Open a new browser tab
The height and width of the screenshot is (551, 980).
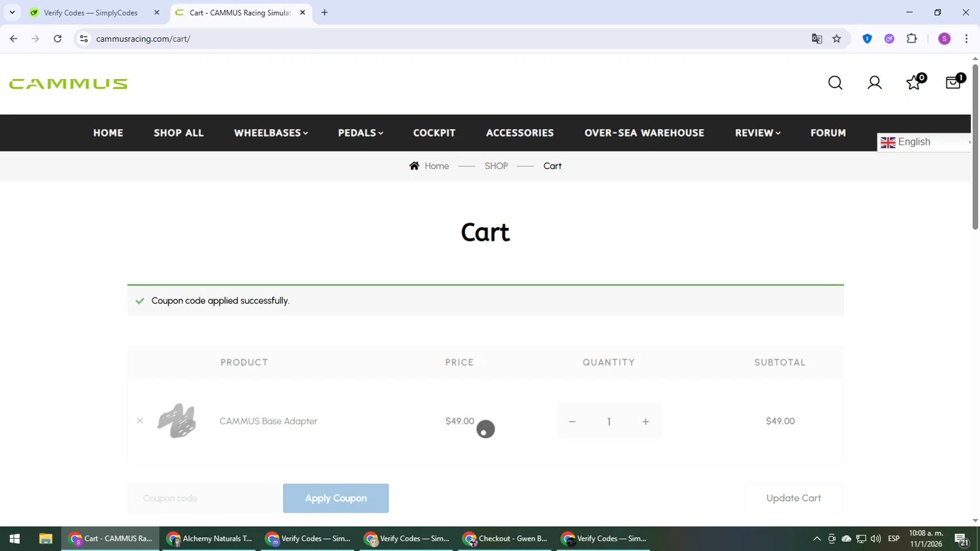(x=325, y=12)
